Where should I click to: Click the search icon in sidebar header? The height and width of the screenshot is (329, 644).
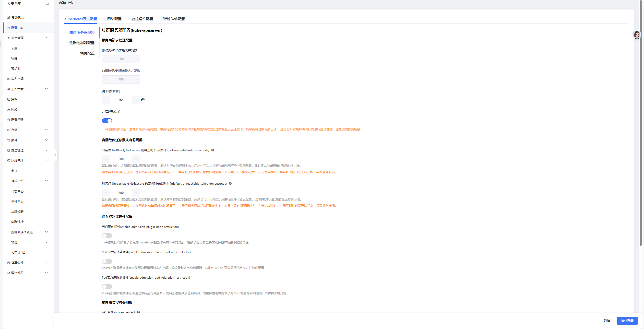[47, 3]
